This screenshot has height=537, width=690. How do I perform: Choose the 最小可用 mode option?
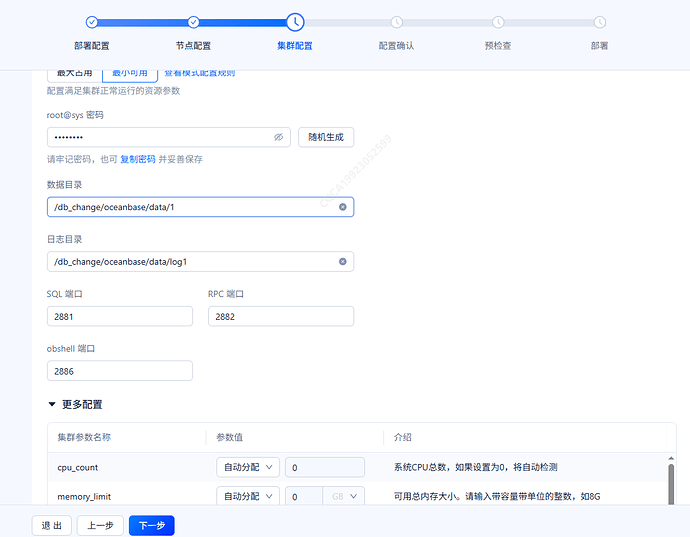point(130,74)
